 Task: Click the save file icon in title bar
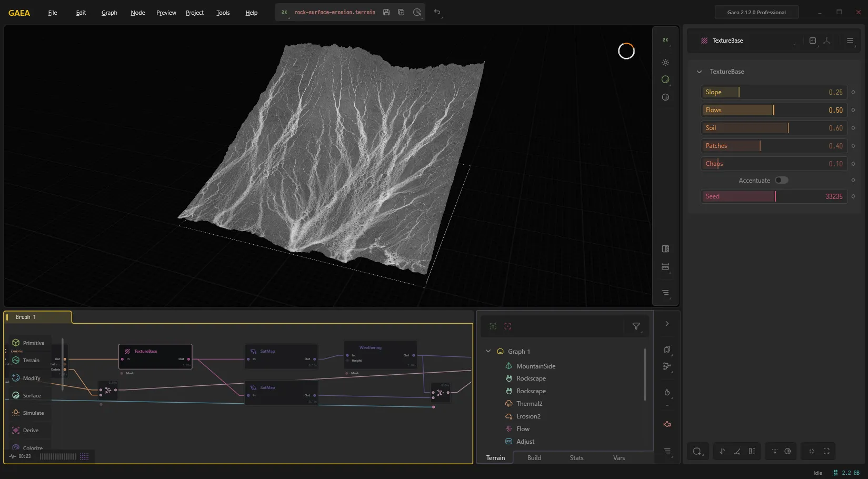pyautogui.click(x=386, y=12)
